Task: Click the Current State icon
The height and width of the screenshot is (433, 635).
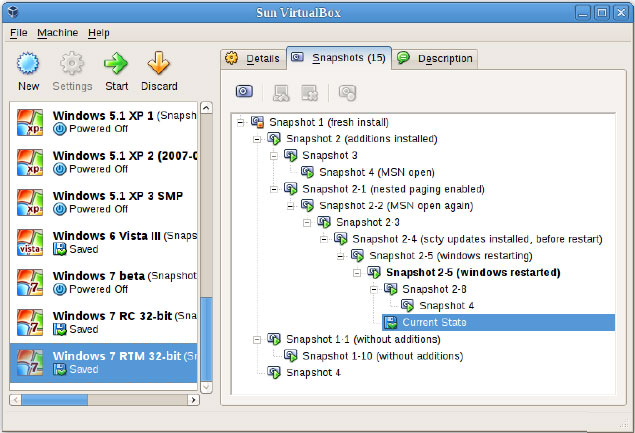Action: pyautogui.click(x=391, y=322)
